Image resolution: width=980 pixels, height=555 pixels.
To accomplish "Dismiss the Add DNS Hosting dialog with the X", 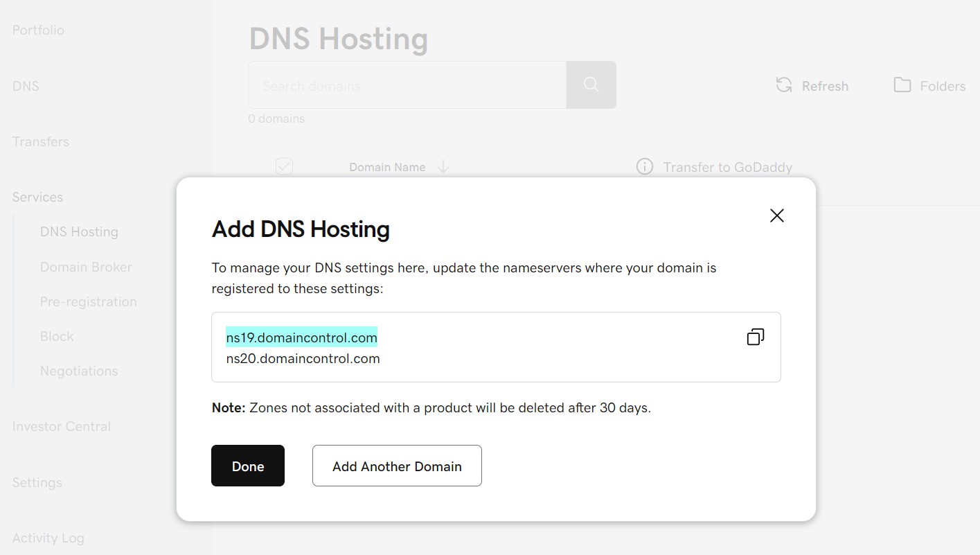I will click(x=776, y=215).
